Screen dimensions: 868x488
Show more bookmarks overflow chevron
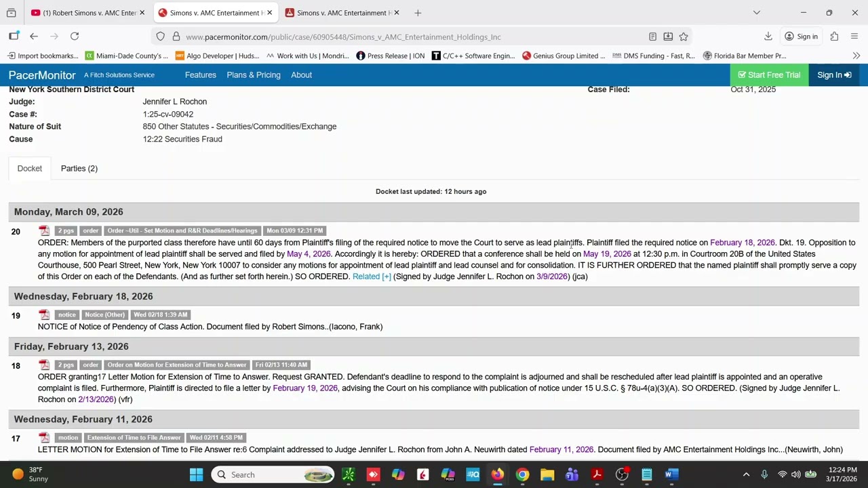pyautogui.click(x=856, y=56)
